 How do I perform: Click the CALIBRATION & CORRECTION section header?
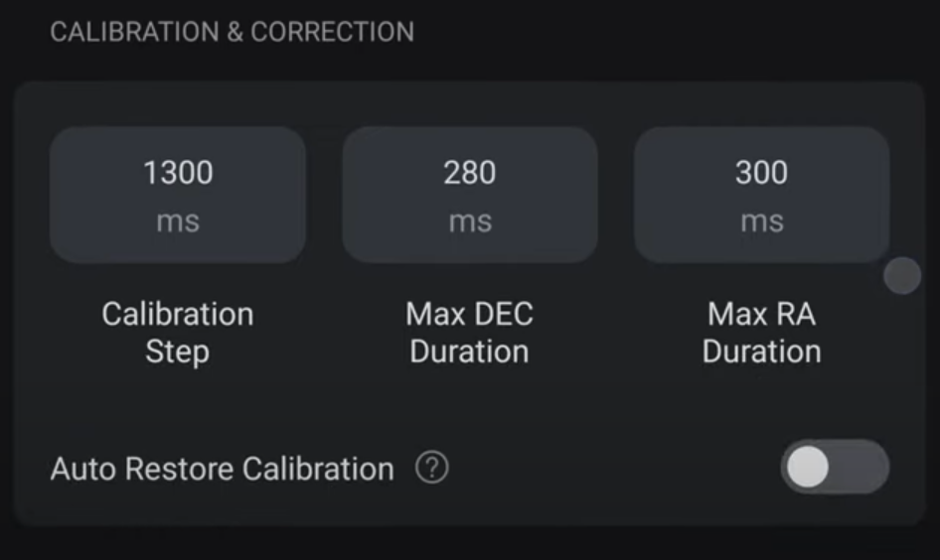pos(232,32)
